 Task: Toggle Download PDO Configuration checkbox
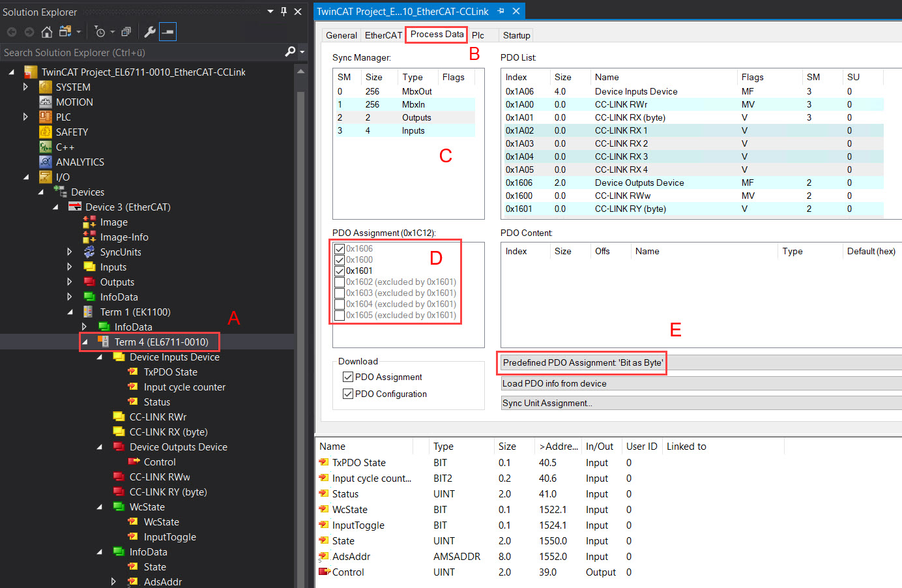[x=348, y=394]
